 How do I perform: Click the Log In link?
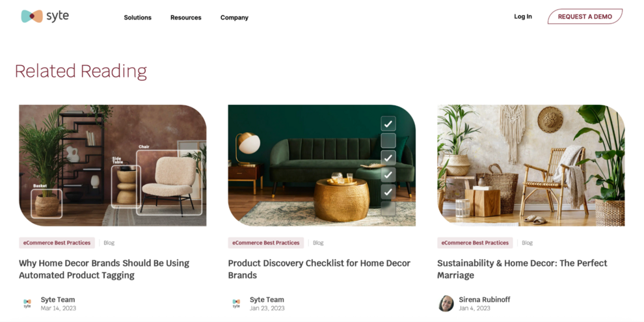(523, 16)
